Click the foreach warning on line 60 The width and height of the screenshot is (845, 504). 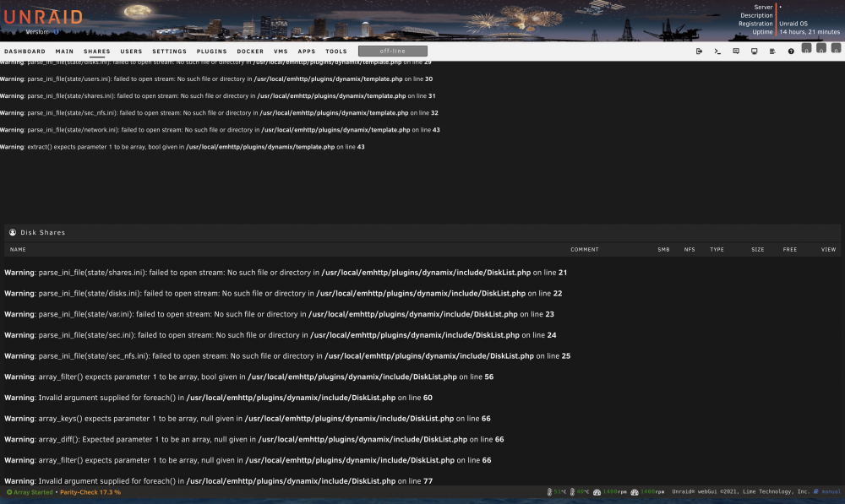click(x=218, y=398)
